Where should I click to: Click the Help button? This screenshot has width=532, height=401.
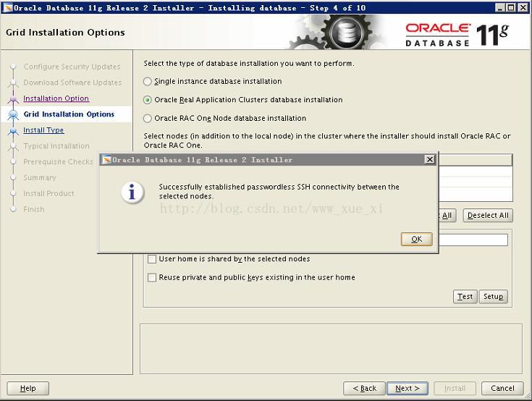28,388
